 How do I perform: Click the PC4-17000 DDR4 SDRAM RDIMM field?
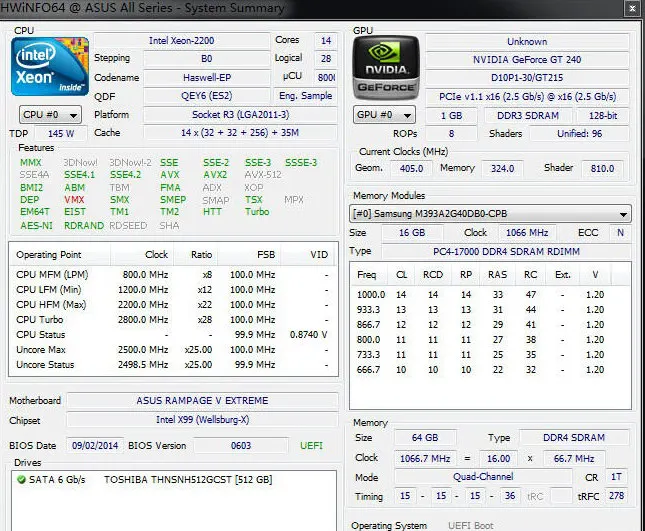506,251
